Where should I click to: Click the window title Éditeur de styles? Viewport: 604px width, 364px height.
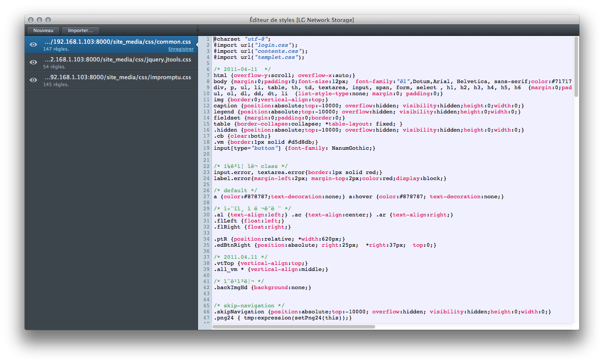pyautogui.click(x=302, y=20)
